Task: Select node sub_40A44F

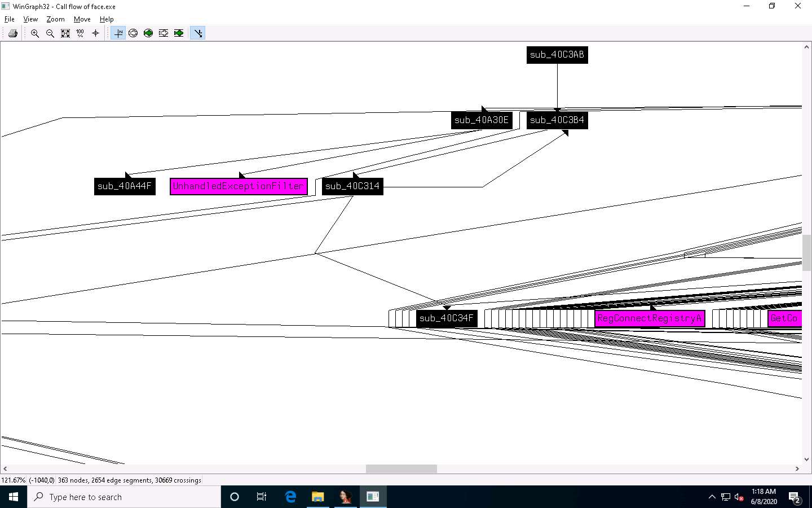Action: click(x=125, y=186)
